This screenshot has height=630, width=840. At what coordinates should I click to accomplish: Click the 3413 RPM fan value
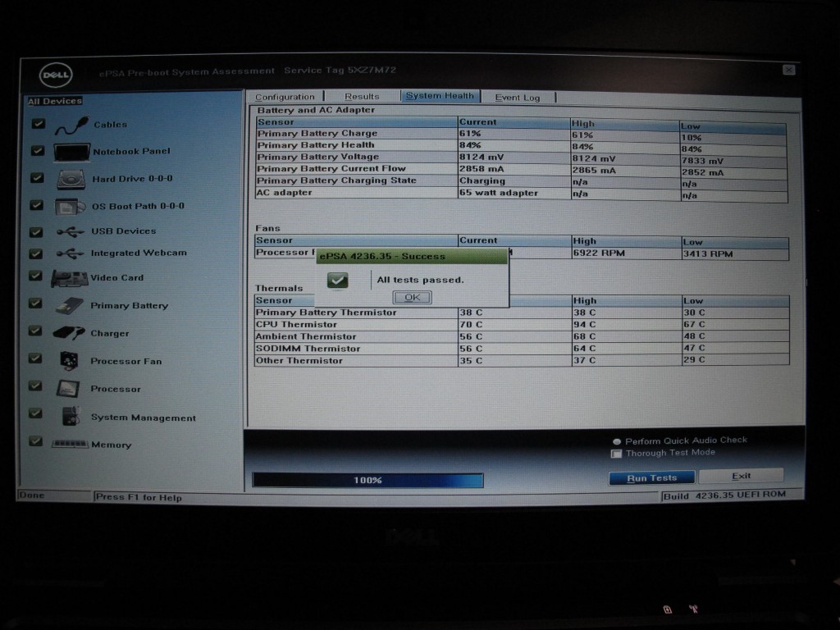(708, 254)
